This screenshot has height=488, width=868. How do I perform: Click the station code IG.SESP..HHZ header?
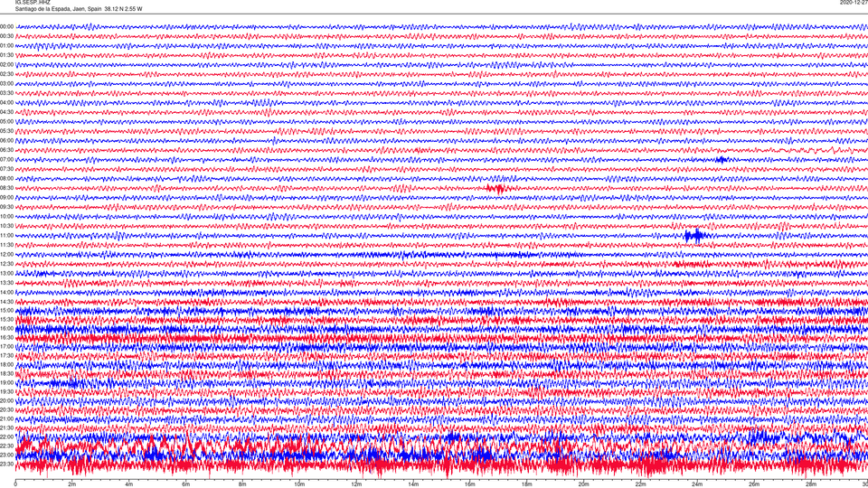click(33, 2)
